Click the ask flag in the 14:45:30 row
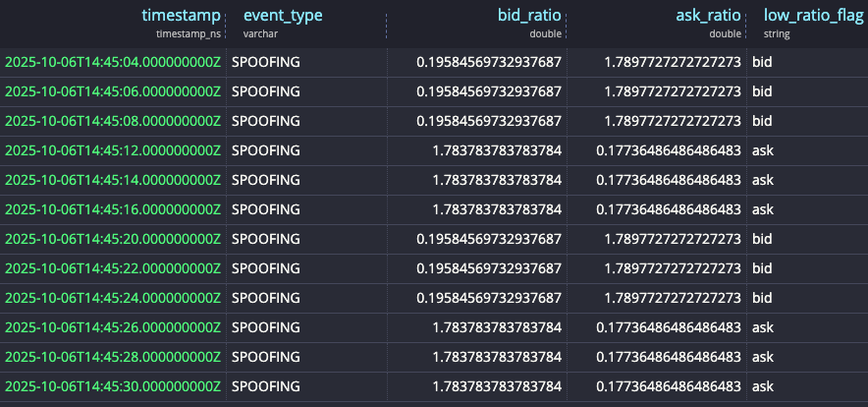 pos(764,386)
